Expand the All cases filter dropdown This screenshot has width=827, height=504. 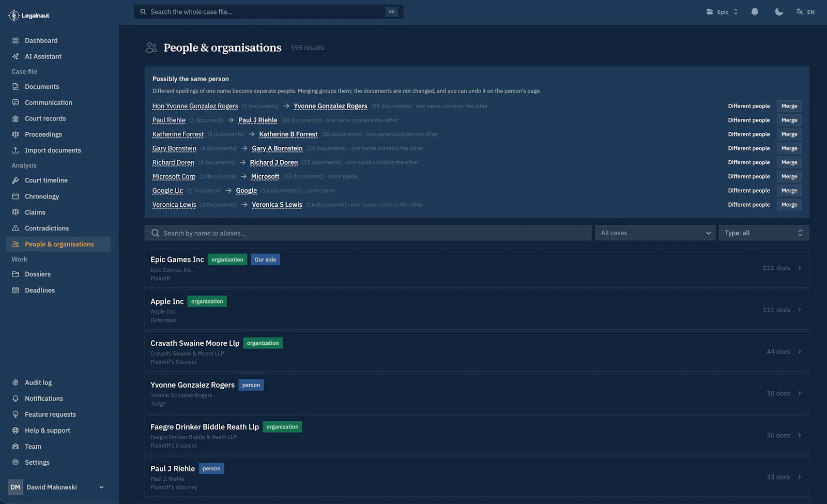[x=655, y=233]
